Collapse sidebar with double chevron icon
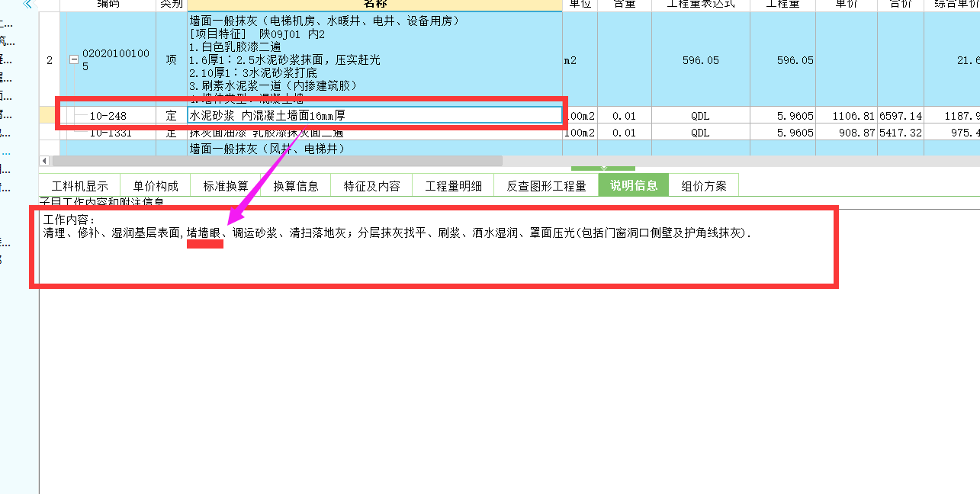Viewport: 980px width, 494px height. [28, 4]
